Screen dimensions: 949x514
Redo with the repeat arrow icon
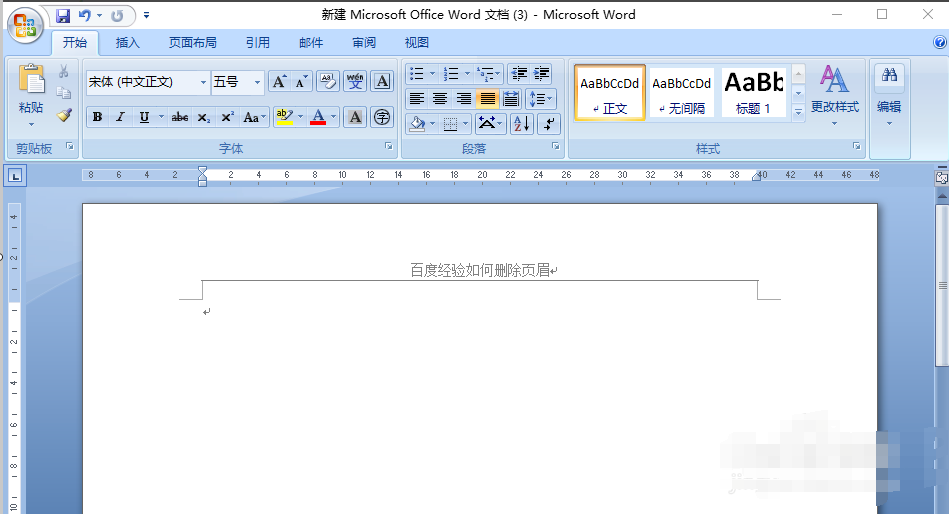117,16
